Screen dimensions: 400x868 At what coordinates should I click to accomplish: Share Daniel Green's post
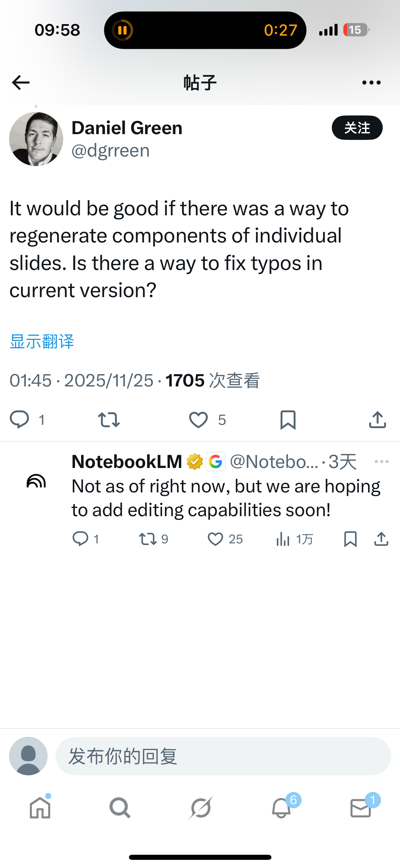pos(377,419)
